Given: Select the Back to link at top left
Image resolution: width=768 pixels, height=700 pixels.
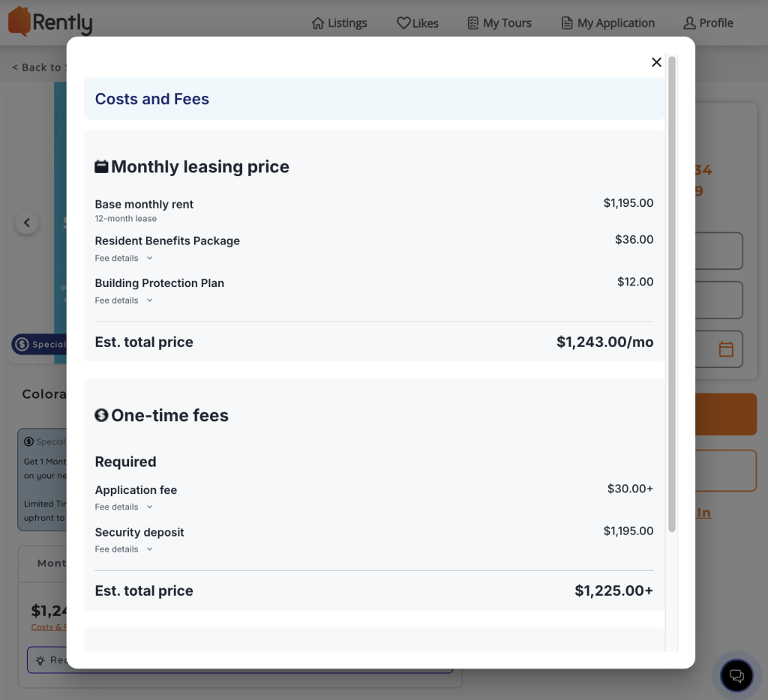Looking at the screenshot, I should pos(36,67).
